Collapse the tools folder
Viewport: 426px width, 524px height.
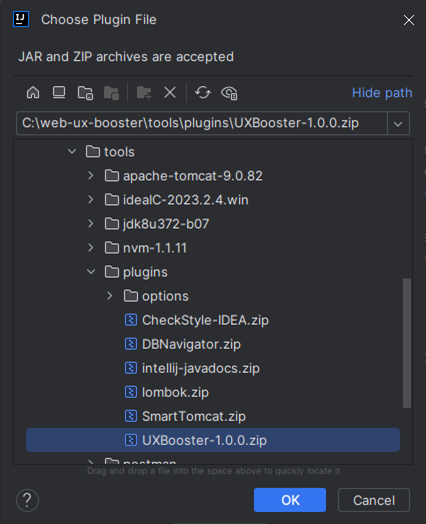pos(72,152)
